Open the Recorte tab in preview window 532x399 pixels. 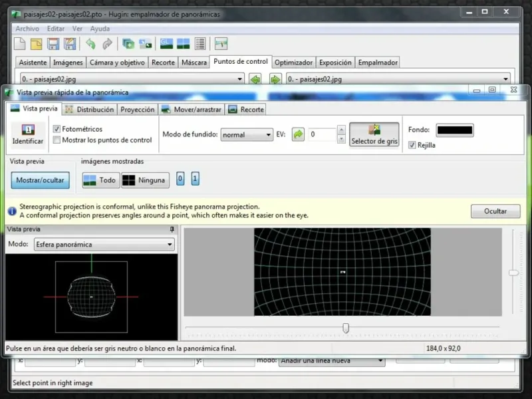246,110
